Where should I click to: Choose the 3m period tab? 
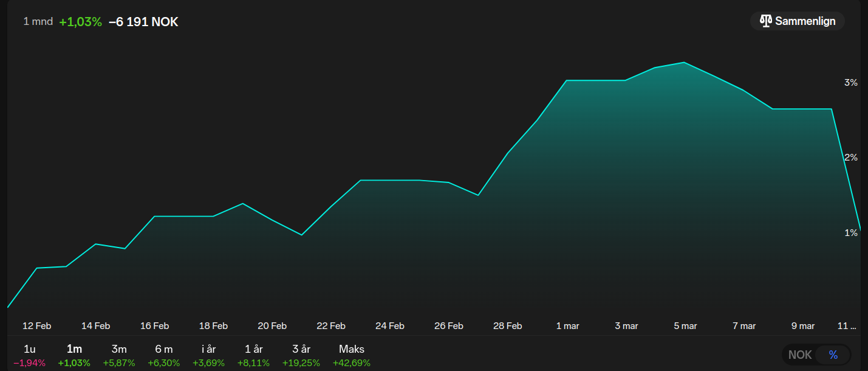(119, 355)
